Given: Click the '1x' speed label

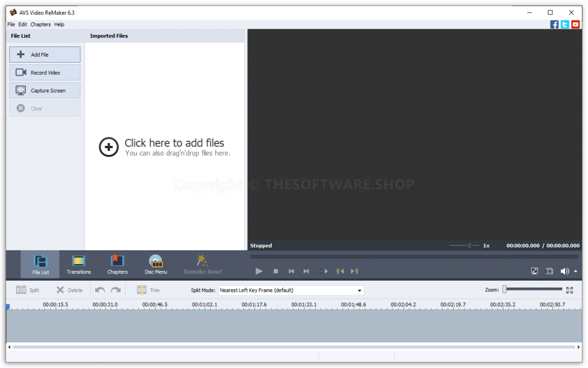Looking at the screenshot, I should click(x=486, y=246).
